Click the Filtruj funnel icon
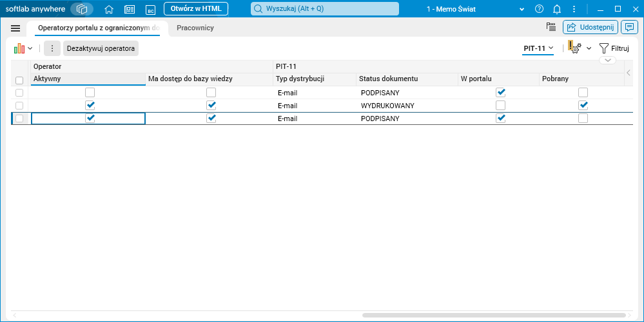The height and width of the screenshot is (322, 644). [x=603, y=48]
